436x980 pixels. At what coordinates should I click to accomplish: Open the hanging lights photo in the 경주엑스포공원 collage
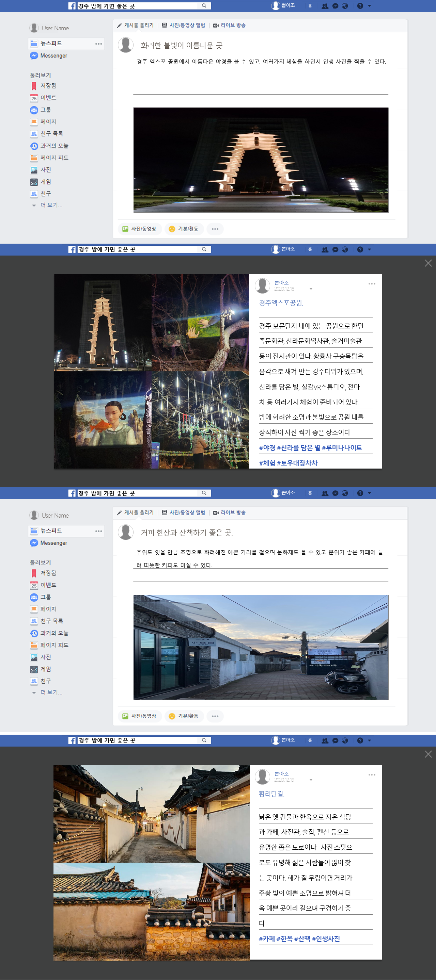click(x=200, y=420)
